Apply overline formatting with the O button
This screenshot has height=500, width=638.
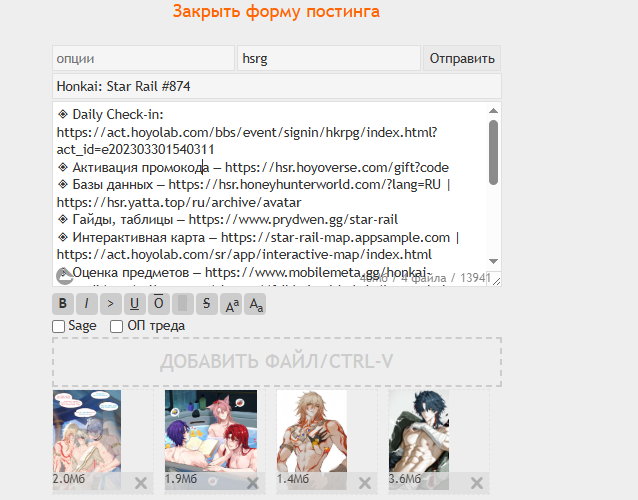(159, 303)
